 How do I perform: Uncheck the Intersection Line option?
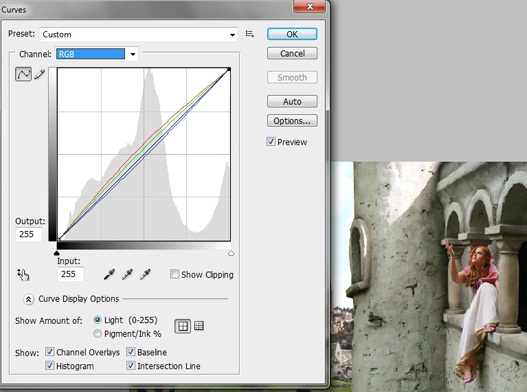coord(130,365)
